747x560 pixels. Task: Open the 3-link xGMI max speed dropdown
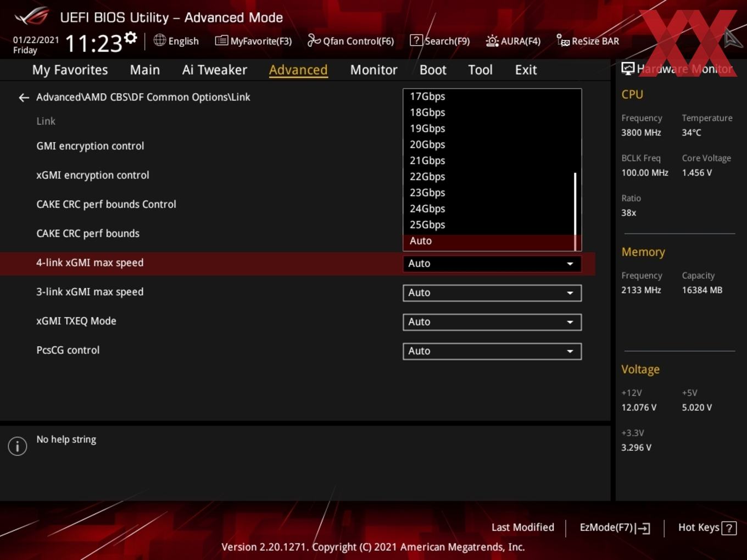492,293
